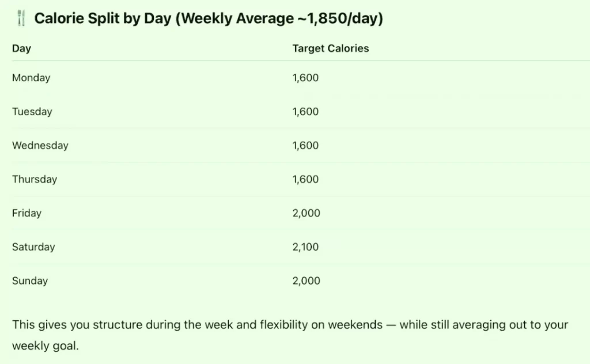This screenshot has height=364, width=590.
Task: Click the words weekly goal in the paragraph
Action: (44, 346)
